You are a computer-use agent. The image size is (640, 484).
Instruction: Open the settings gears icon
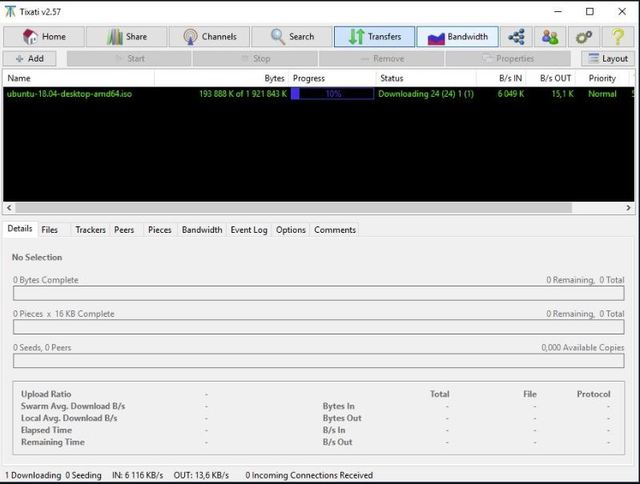(x=584, y=37)
